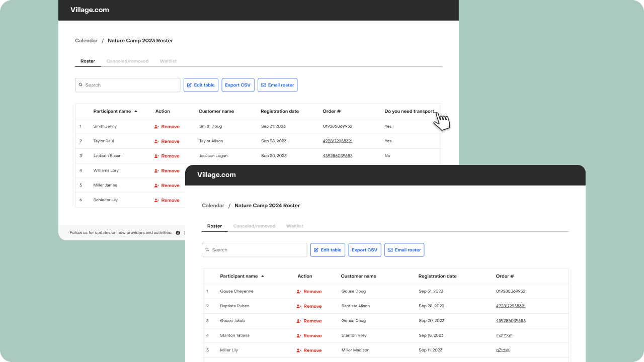Remove participant Jackson Susan
The image size is (644, 362).
pyautogui.click(x=167, y=156)
